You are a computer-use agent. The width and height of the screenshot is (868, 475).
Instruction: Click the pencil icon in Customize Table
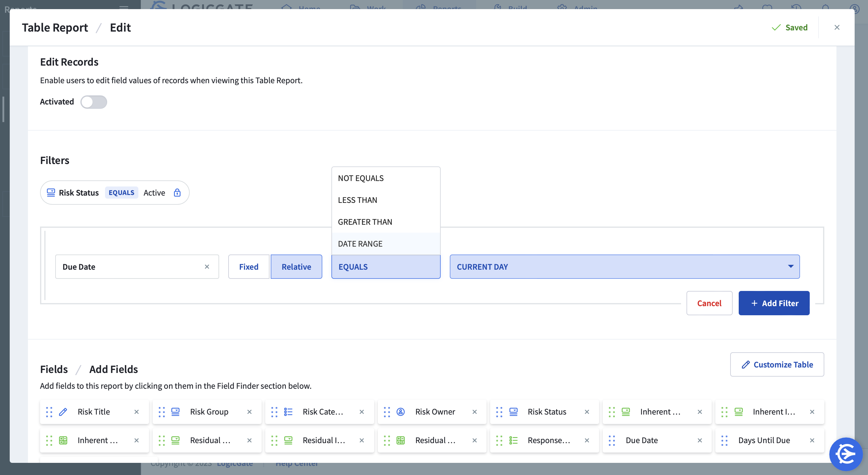pos(745,364)
